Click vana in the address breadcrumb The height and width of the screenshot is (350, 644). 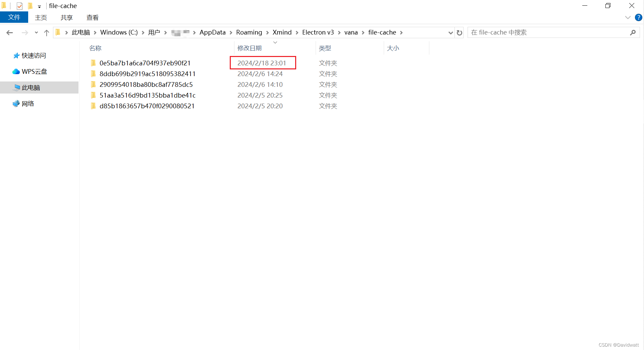351,33
